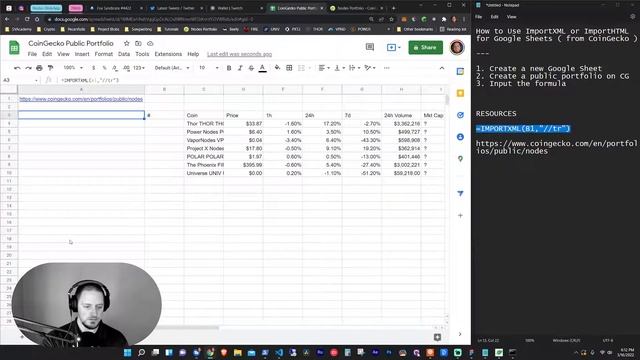Open Notepad settings gear icon
Viewport: 640px width, 360px height.
[633, 17]
